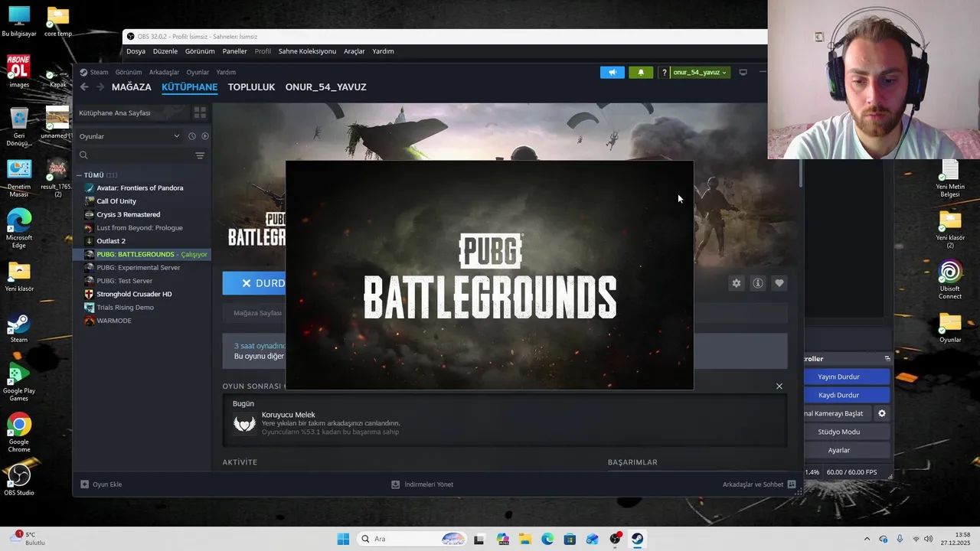The height and width of the screenshot is (551, 980).
Task: Open Arkadaşlar menu in Steam
Action: tap(164, 72)
